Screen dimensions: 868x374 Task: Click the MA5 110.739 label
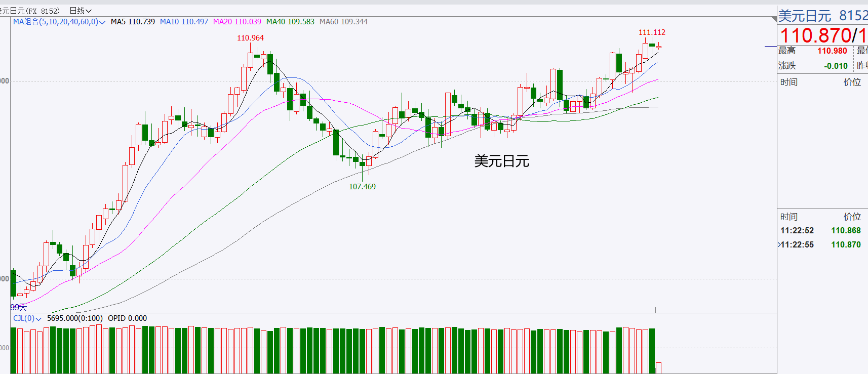[x=133, y=22]
